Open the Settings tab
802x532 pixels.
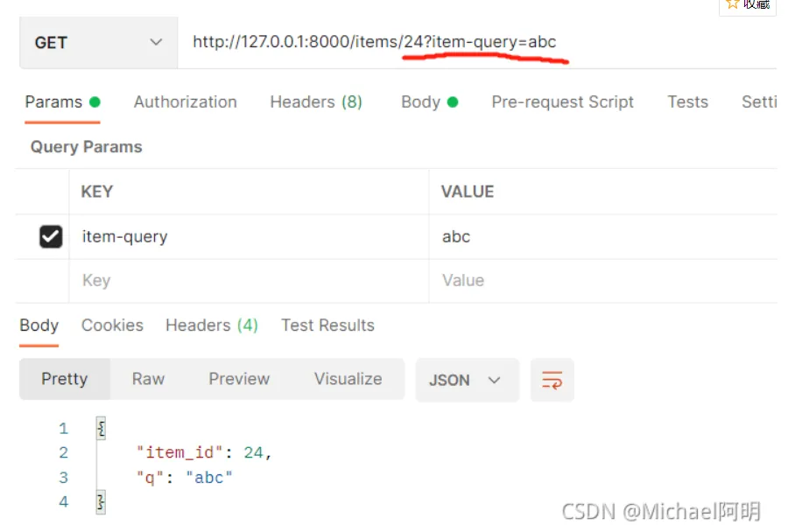coord(759,102)
